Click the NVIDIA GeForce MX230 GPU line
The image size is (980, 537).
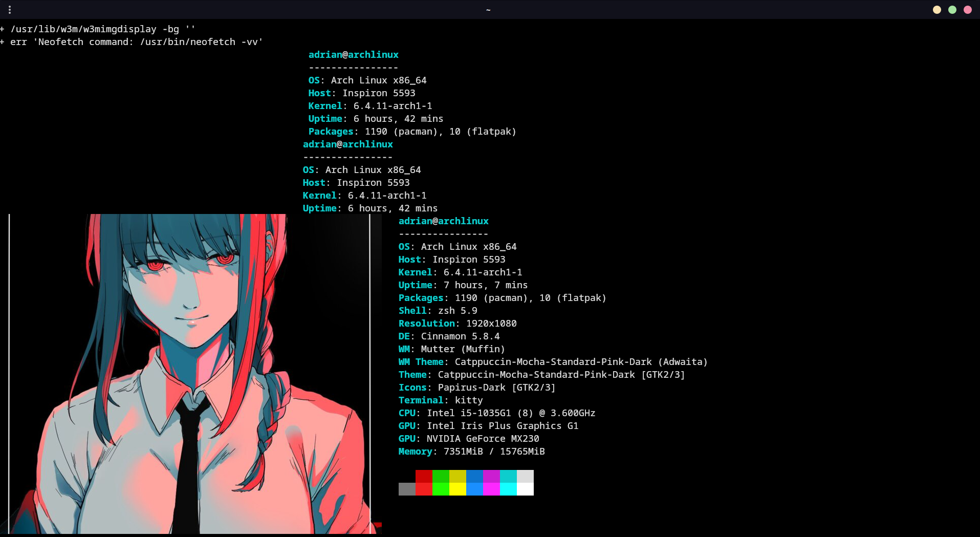tap(468, 438)
